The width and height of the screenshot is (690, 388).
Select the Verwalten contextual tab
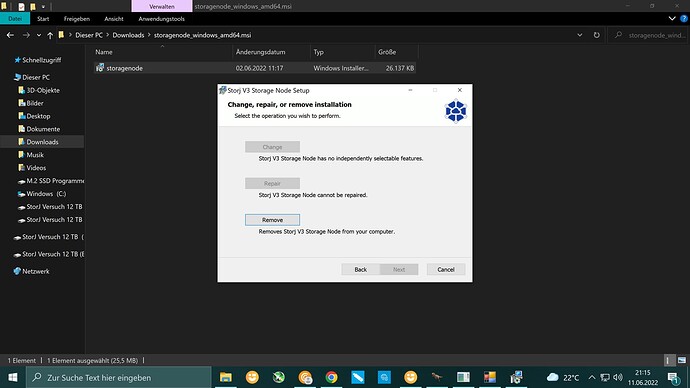[161, 6]
